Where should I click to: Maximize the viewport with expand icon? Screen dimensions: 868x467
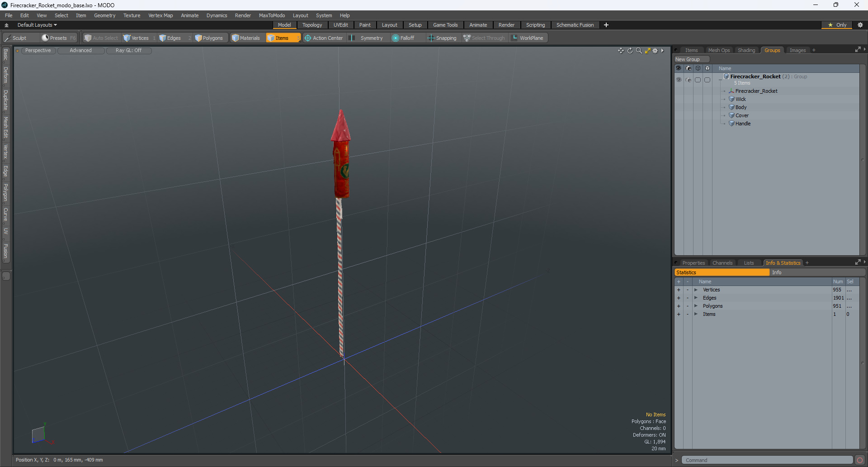(647, 51)
